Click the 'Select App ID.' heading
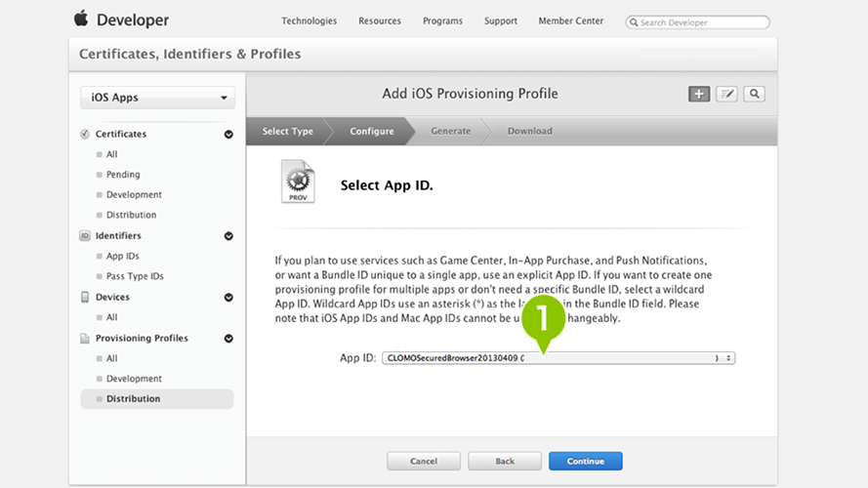Image resolution: width=868 pixels, height=488 pixels. click(x=387, y=185)
